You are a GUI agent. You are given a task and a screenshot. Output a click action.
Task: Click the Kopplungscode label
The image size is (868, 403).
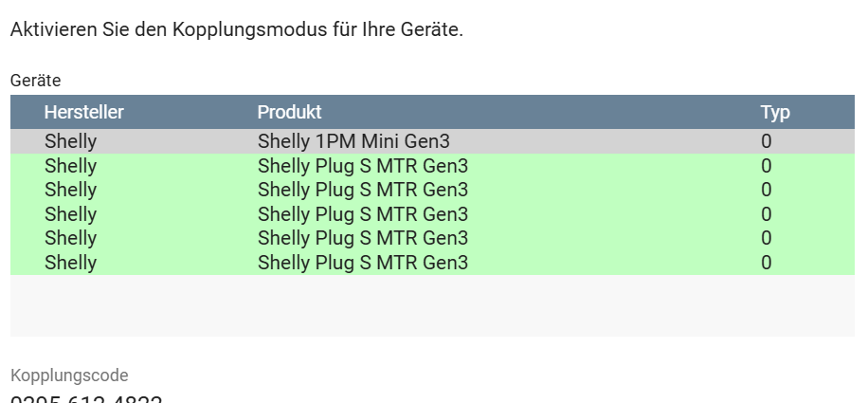tap(69, 376)
